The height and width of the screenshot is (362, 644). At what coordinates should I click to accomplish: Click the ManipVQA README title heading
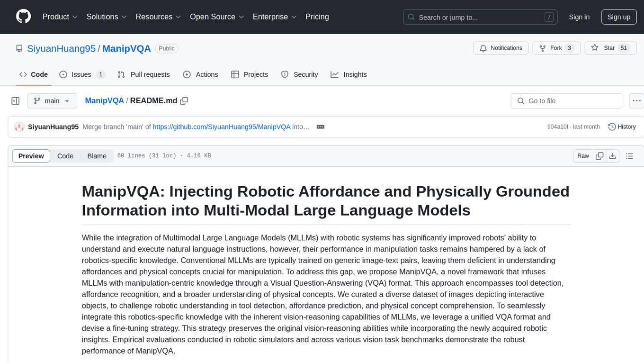pyautogui.click(x=326, y=200)
